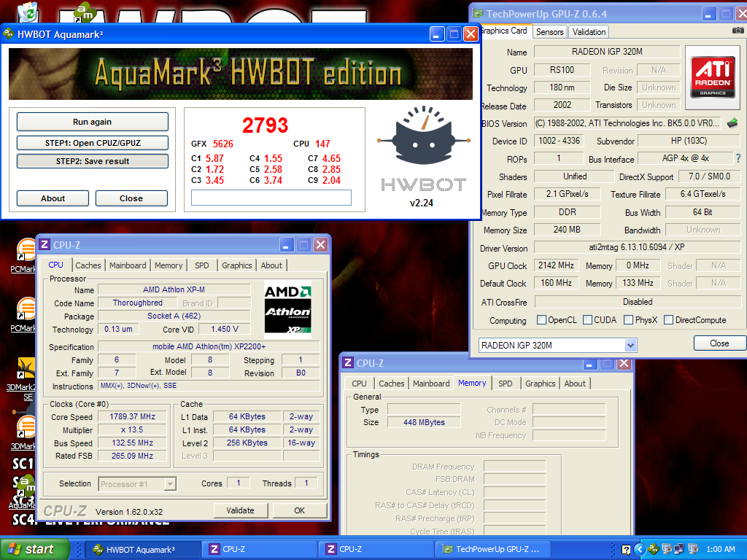Select the 2793 Aquamark total score
The image size is (747, 560).
coord(266,125)
